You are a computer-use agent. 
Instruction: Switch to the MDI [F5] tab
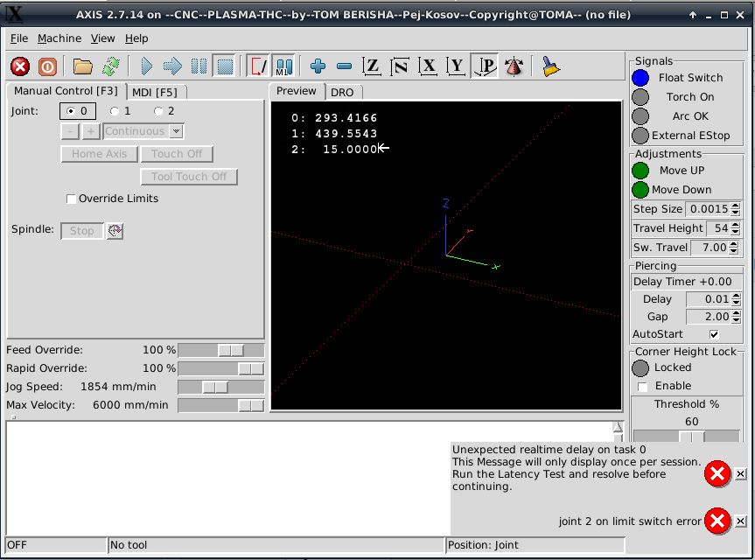[155, 92]
